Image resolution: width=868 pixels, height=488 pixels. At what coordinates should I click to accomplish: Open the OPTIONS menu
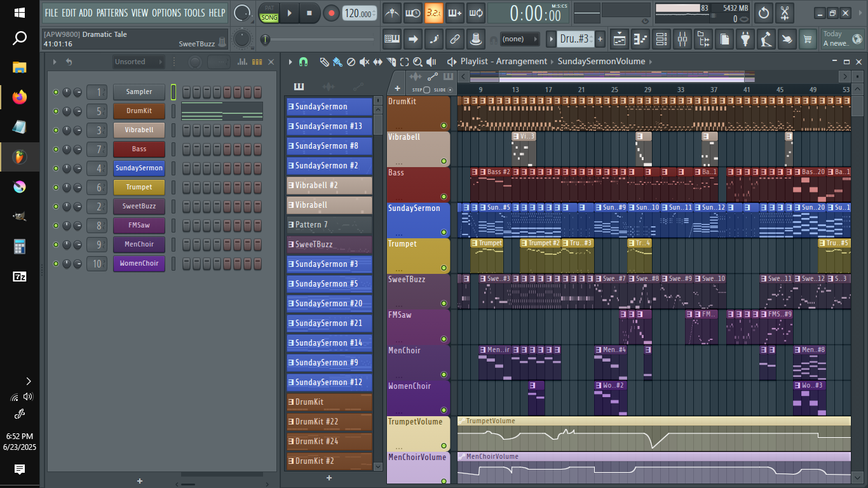[166, 13]
